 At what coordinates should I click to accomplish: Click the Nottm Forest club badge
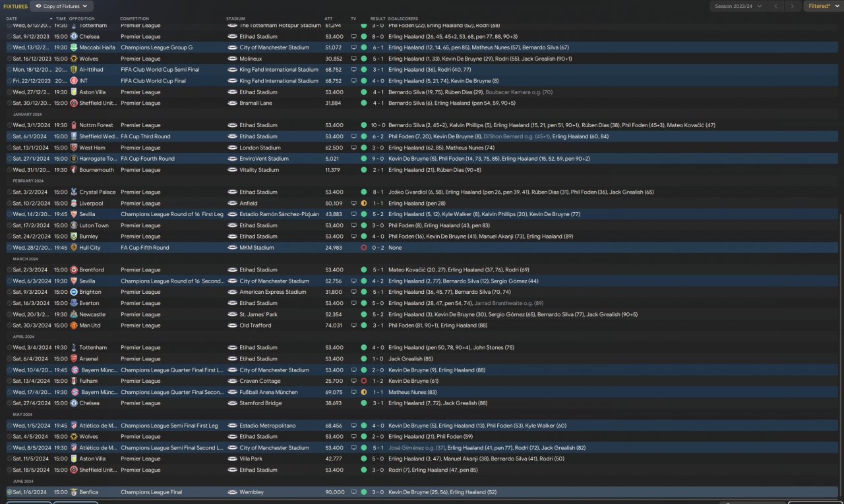point(74,125)
